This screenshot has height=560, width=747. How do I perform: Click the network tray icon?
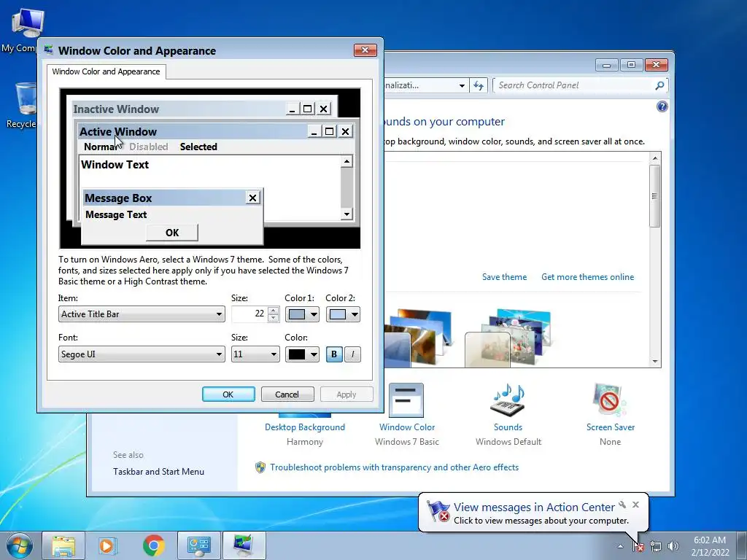(656, 546)
